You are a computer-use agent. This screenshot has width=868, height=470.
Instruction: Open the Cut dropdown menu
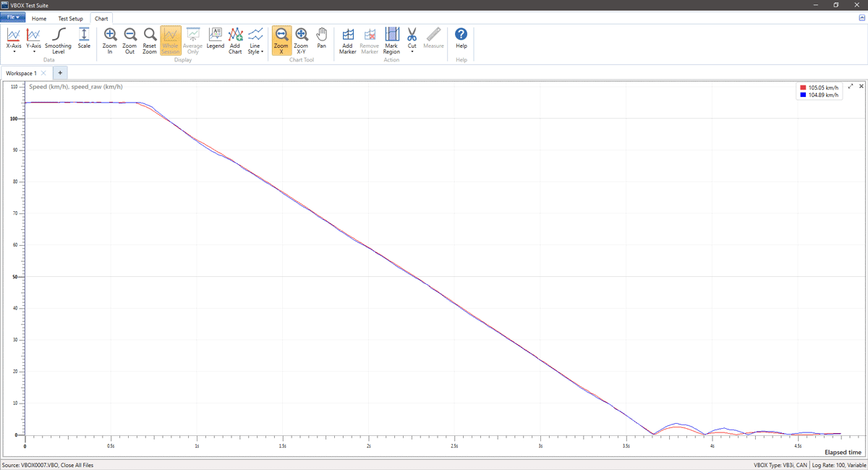pyautogui.click(x=412, y=40)
